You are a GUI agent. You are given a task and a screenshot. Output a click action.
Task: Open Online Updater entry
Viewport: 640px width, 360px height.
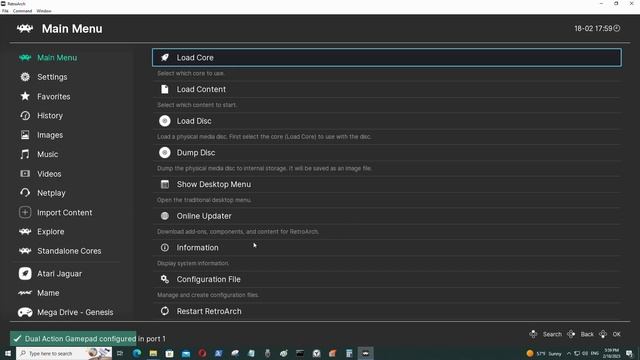(387, 216)
